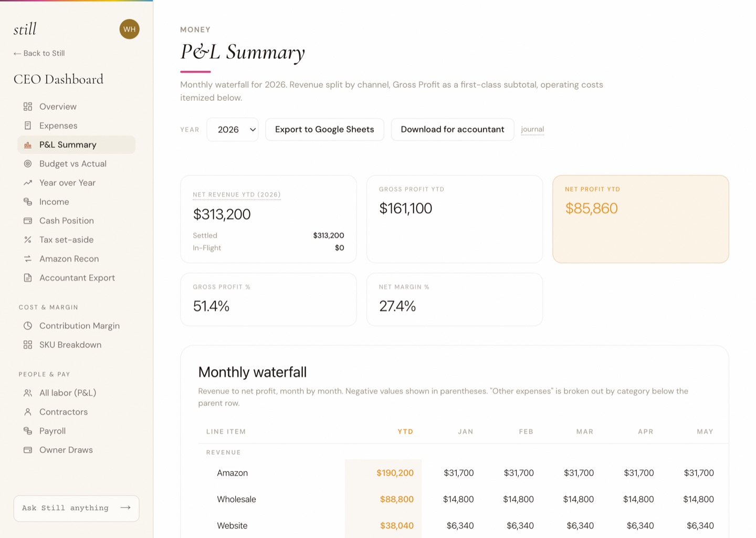Click the Income coins icon
Screen dimensions: 756x538
pyautogui.click(x=28, y=202)
